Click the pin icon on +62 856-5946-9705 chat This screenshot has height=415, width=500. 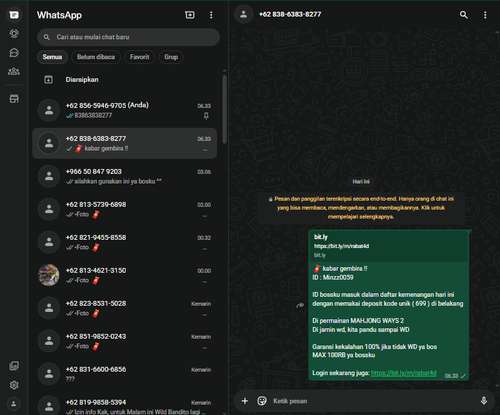point(206,116)
